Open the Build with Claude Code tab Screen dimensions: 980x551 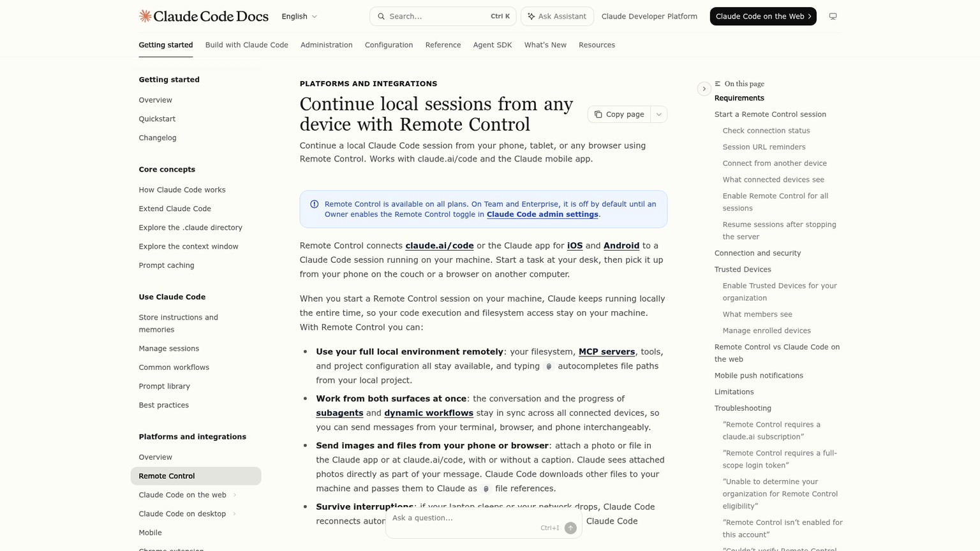coord(247,45)
